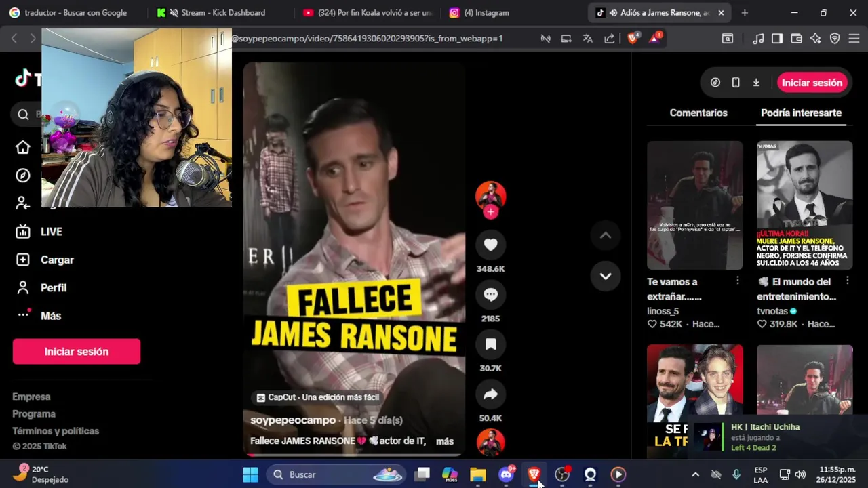Switch to the Stream - Kick Dashboard tab
The height and width of the screenshot is (488, 868).
click(x=217, y=13)
